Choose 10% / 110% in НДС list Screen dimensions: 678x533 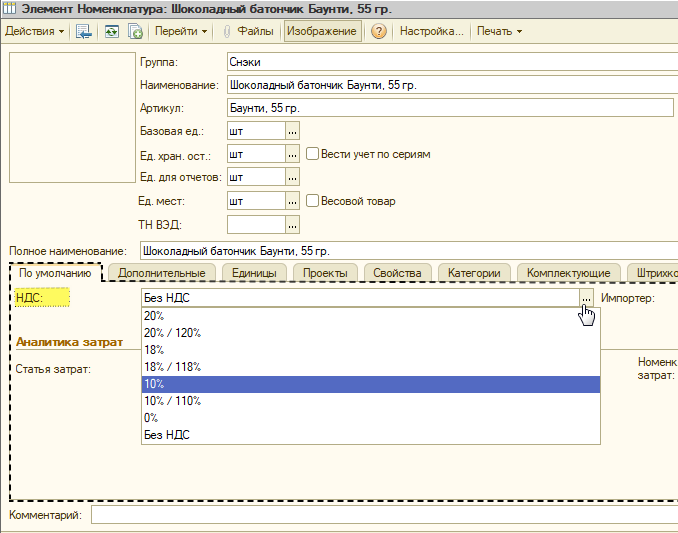tap(371, 401)
